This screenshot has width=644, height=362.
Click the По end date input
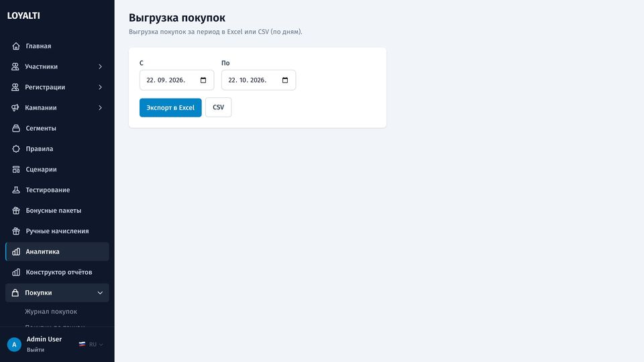click(x=258, y=80)
